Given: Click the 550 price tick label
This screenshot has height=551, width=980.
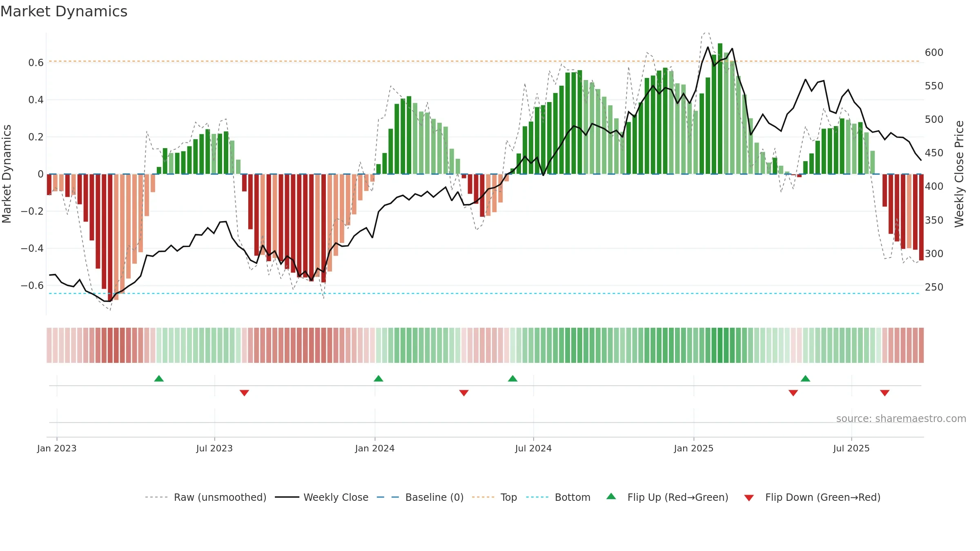Looking at the screenshot, I should pyautogui.click(x=934, y=86).
